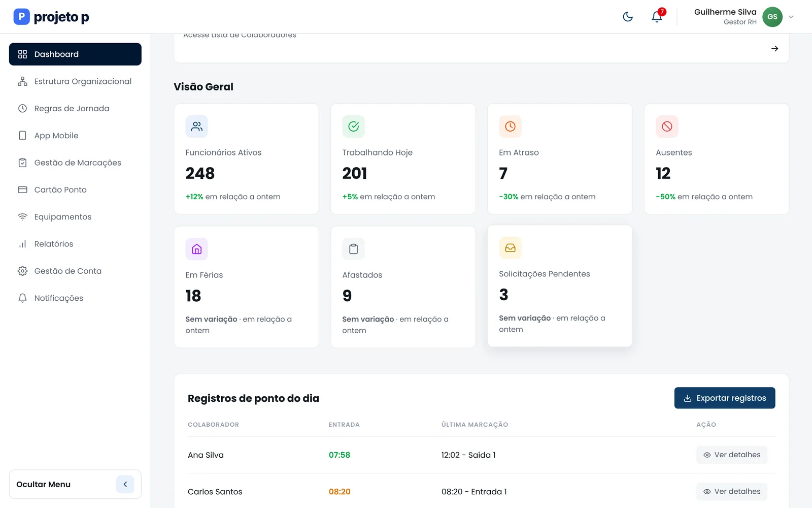
Task: Click the Gestão de Marcações clipboard icon
Action: 22,163
